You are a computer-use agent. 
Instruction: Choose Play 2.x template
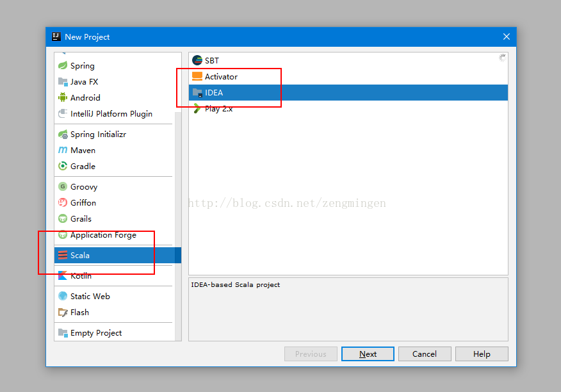(x=348, y=108)
